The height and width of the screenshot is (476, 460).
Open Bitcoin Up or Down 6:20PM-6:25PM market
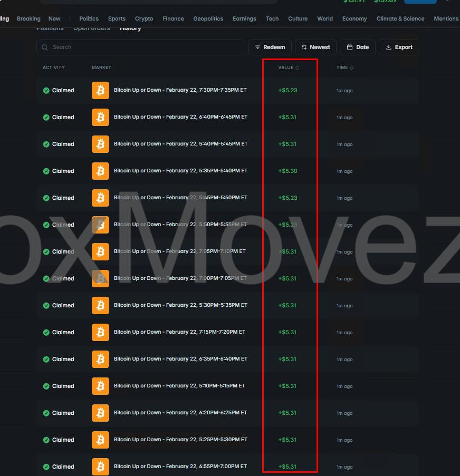pyautogui.click(x=180, y=413)
